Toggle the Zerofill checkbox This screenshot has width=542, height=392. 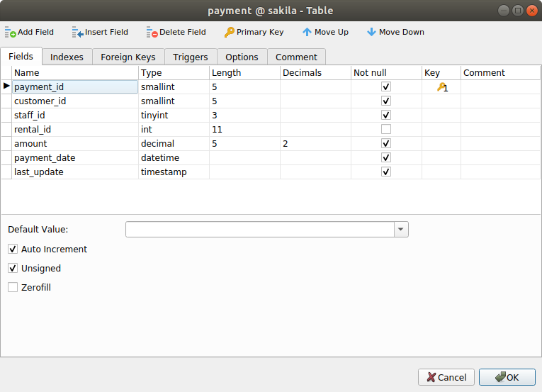(x=13, y=288)
